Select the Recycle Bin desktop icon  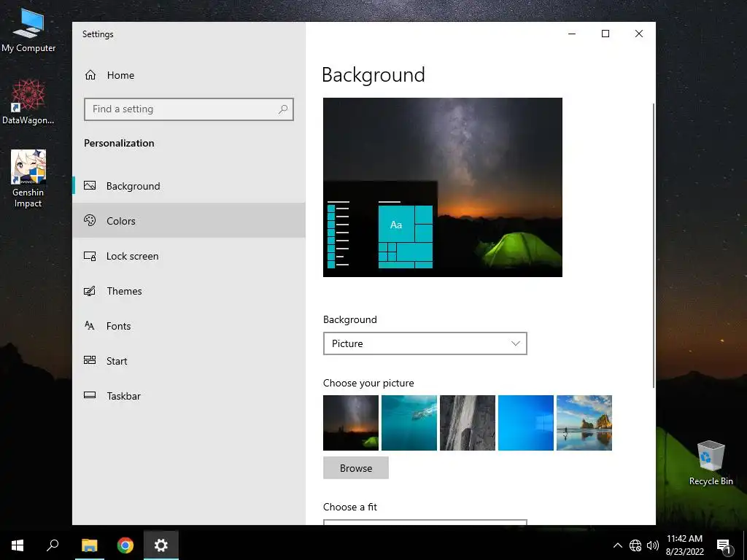pos(711,463)
